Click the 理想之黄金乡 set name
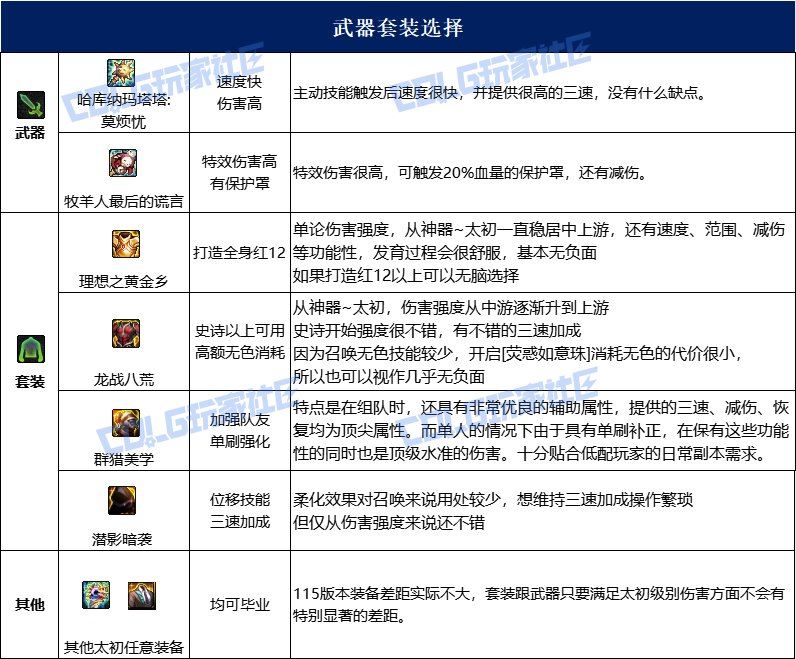The width and height of the screenshot is (796, 659). (x=123, y=281)
